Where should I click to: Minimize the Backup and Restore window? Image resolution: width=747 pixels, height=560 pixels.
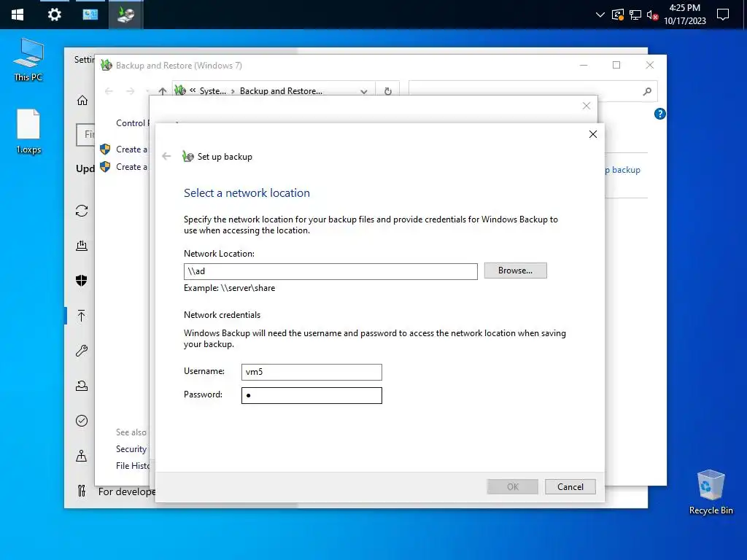click(584, 65)
